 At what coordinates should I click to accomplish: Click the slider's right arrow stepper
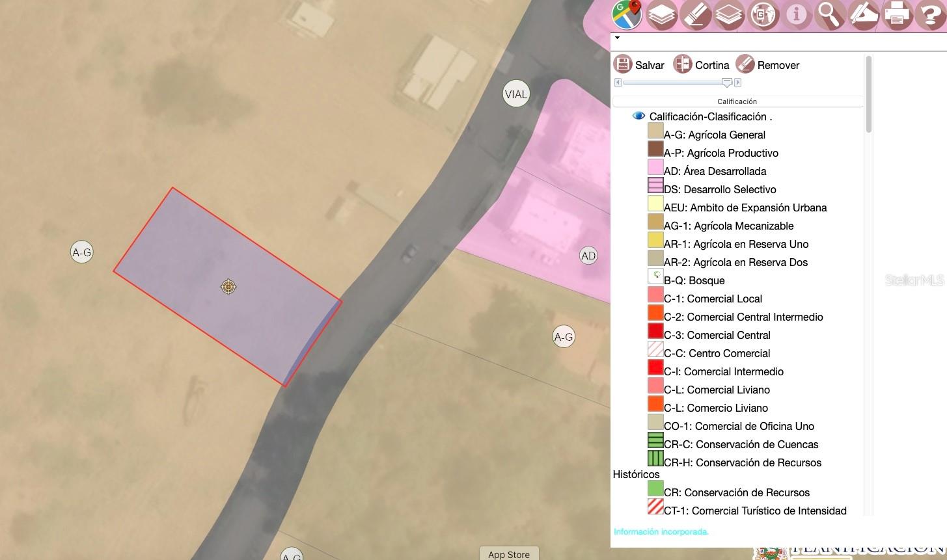[x=737, y=83]
